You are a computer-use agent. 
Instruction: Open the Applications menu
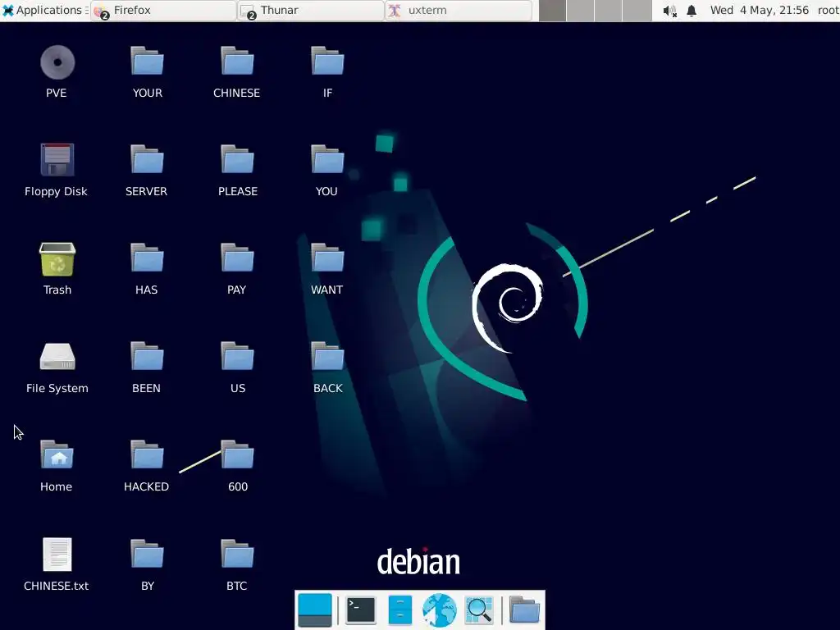(x=44, y=10)
